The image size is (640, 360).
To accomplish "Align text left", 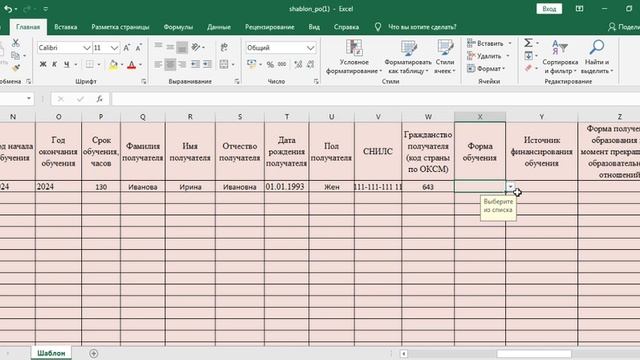I will (x=158, y=64).
